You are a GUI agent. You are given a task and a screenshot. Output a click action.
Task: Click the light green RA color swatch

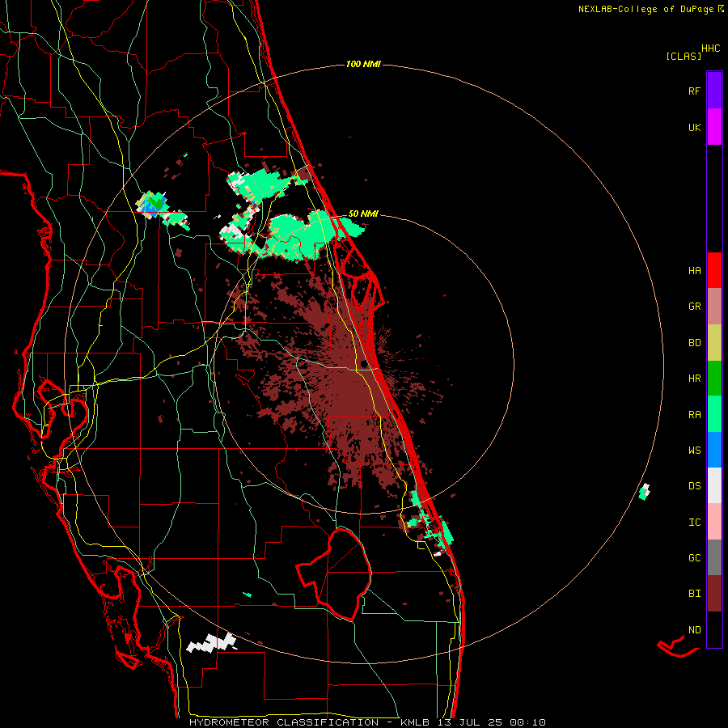click(x=714, y=414)
